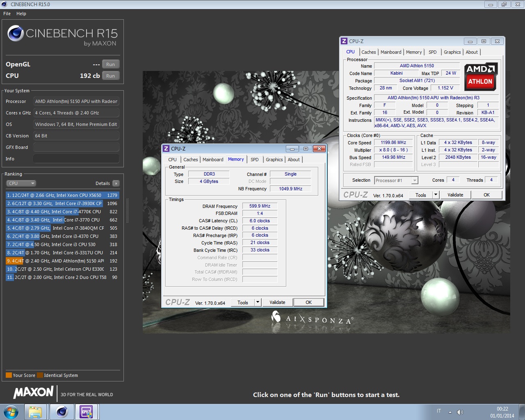Select Xeon X5650 ranking row
This screenshot has height=420, width=525.
62,195
